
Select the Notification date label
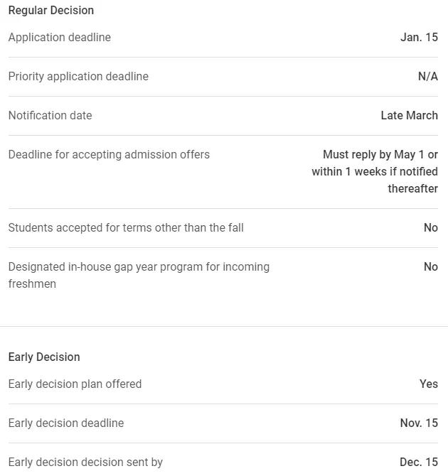coord(50,115)
